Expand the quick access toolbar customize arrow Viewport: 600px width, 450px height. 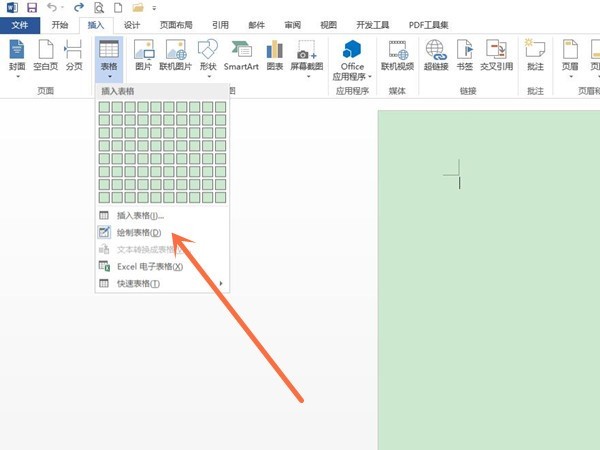[x=154, y=8]
